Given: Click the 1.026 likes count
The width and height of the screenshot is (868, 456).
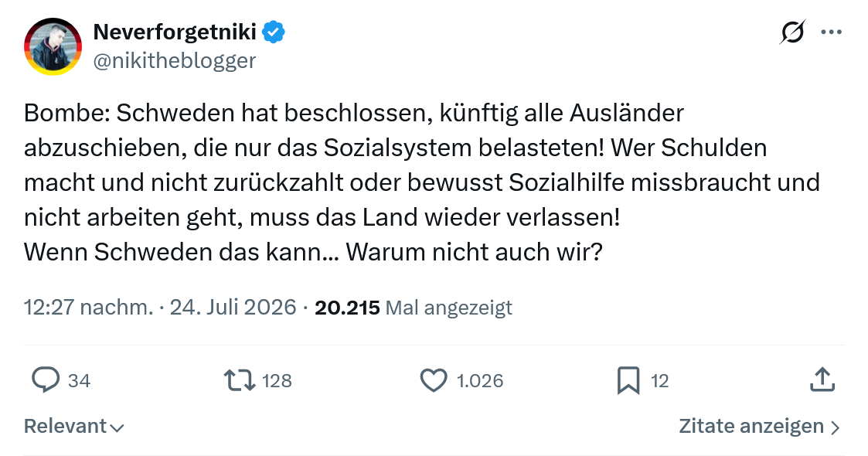Looking at the screenshot, I should click(x=480, y=381).
